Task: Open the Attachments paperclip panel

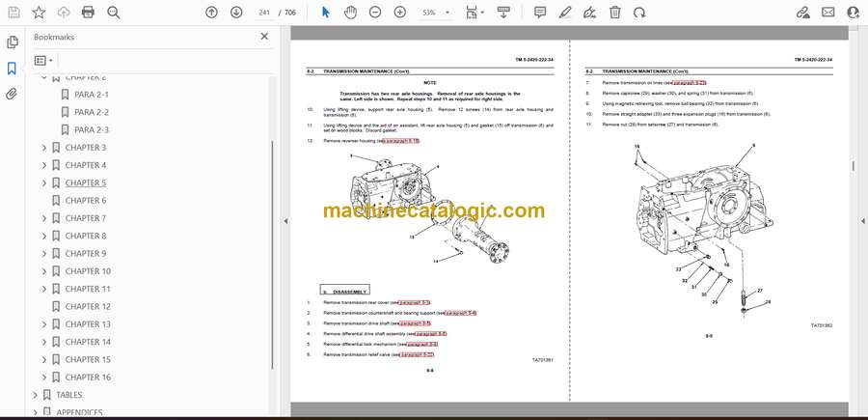Action: (x=12, y=94)
